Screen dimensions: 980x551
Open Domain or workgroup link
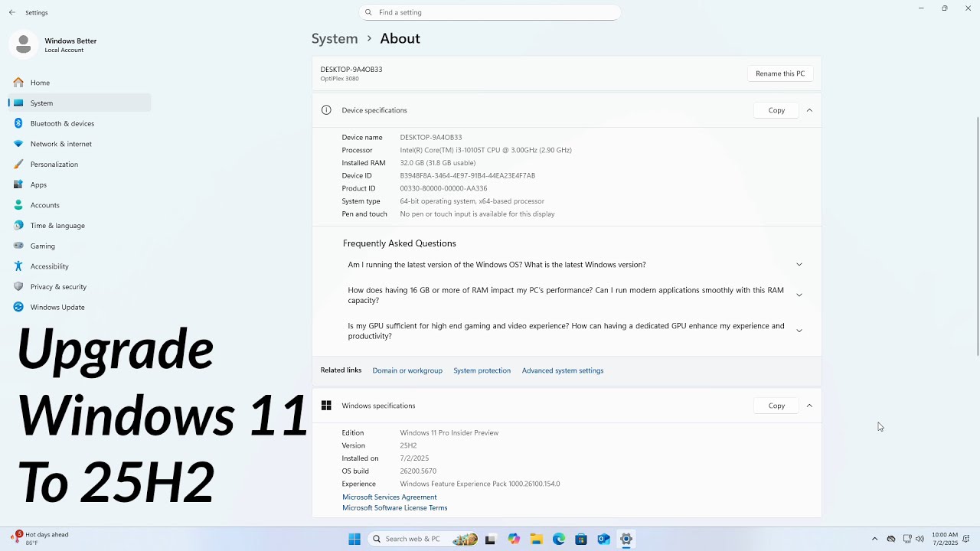[407, 370]
